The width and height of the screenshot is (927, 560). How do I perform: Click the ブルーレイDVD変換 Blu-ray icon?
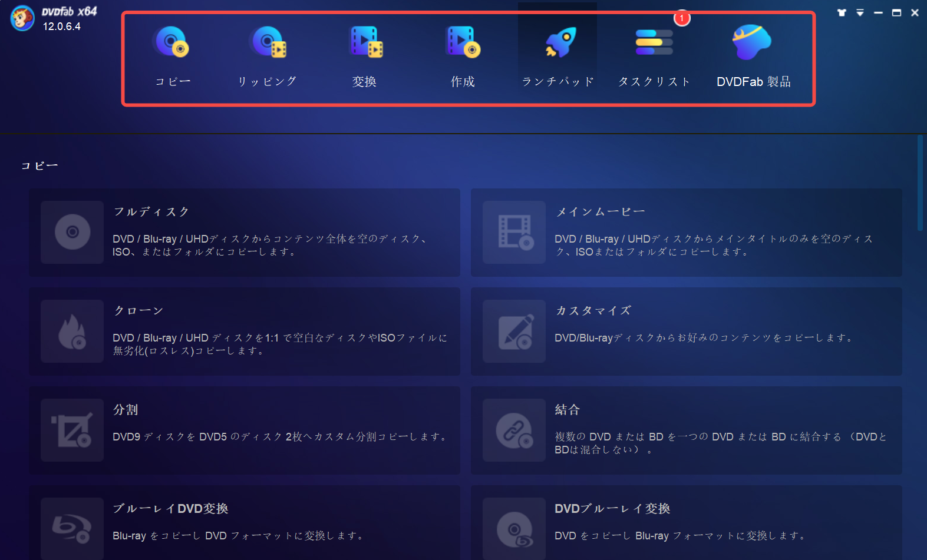pyautogui.click(x=72, y=528)
